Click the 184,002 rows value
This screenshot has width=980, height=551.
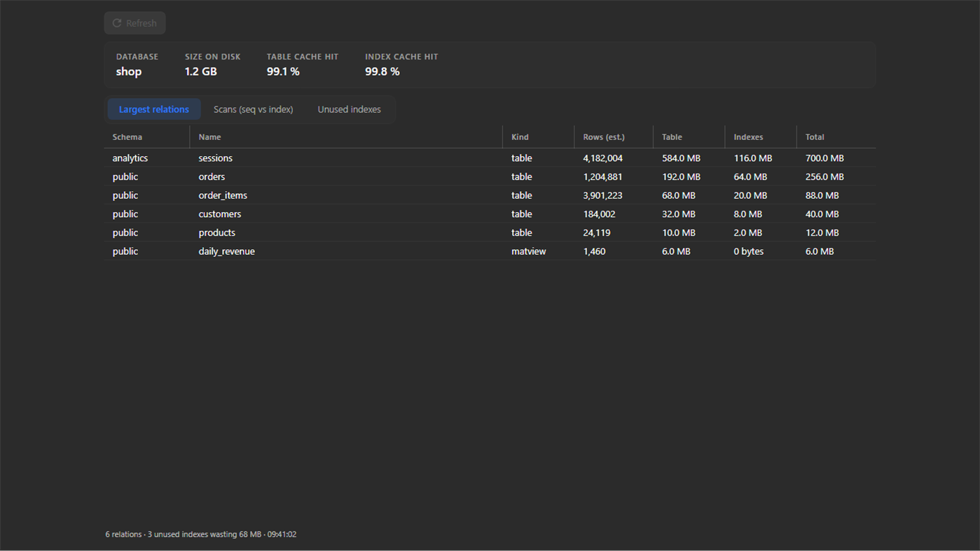pos(600,214)
